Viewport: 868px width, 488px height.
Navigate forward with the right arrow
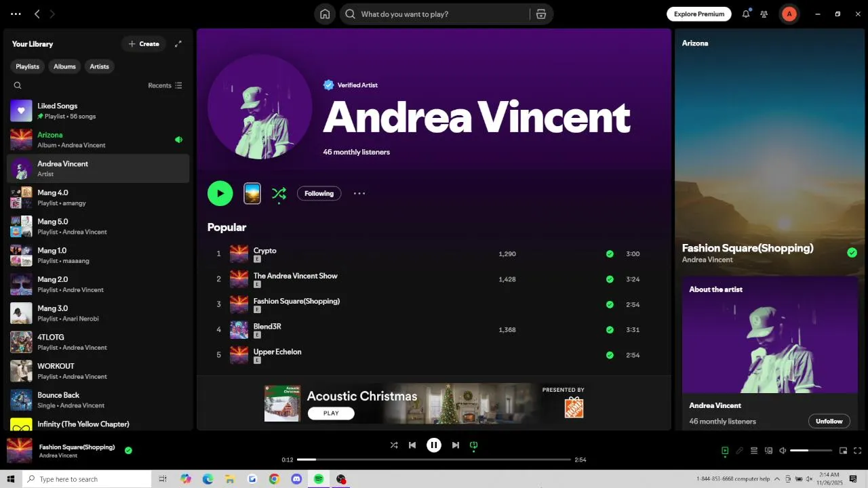(x=52, y=14)
